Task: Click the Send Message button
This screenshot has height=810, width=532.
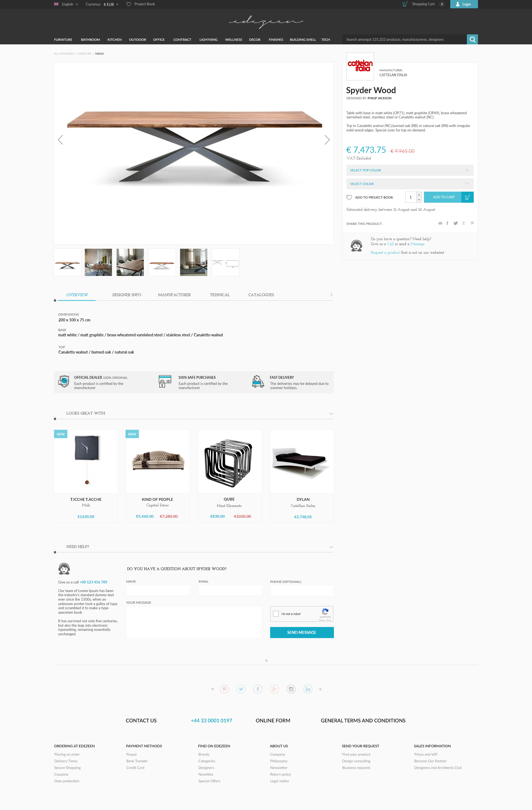Action: tap(302, 632)
